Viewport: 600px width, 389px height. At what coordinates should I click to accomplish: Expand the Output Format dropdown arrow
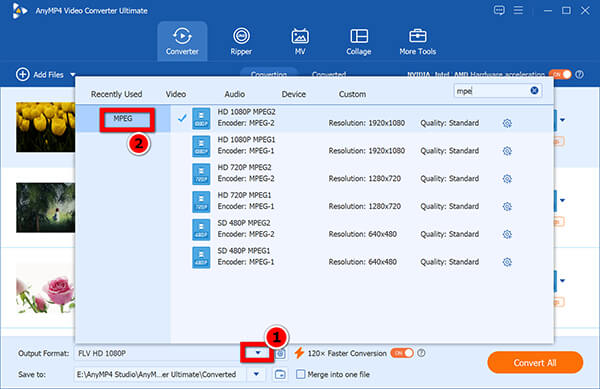(258, 353)
